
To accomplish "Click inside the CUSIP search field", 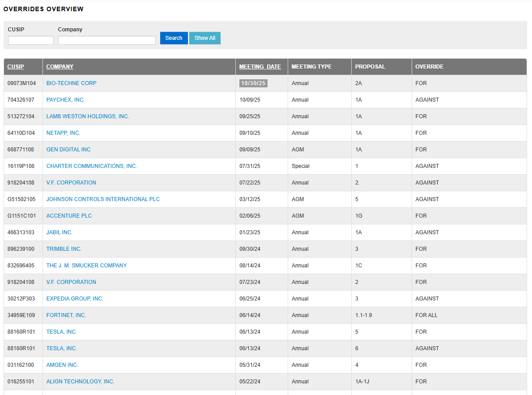I will pos(30,40).
